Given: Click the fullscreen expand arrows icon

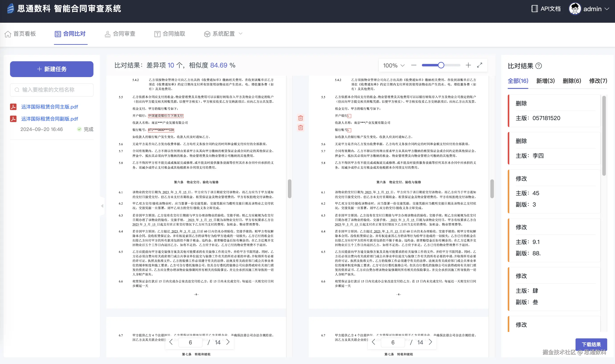Looking at the screenshot, I should [x=479, y=65].
